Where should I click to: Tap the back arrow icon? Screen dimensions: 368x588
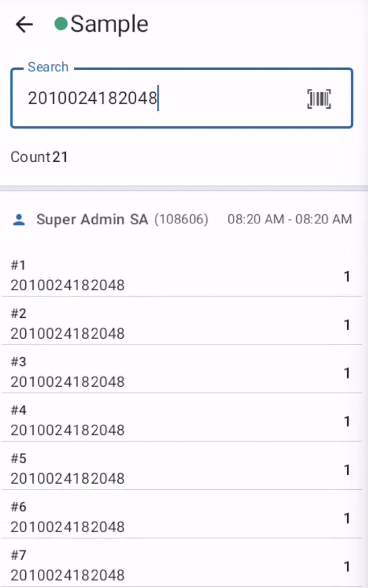(x=24, y=24)
